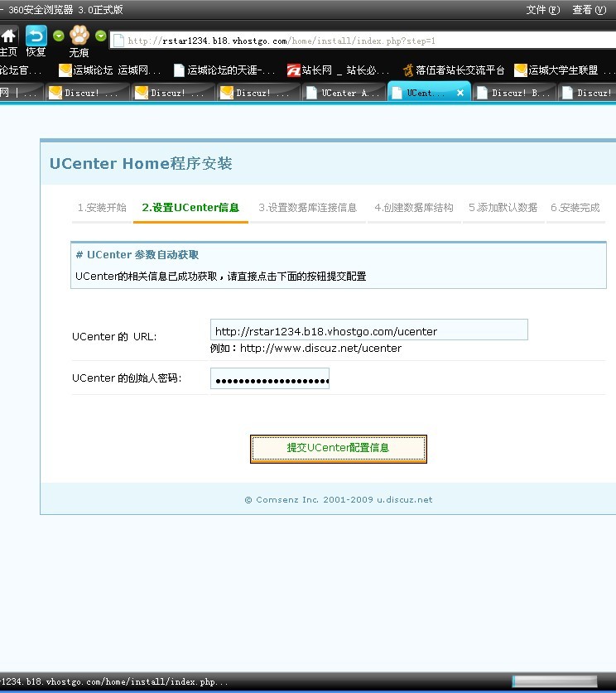Click red icon of 站长网 bookmark

tap(294, 70)
